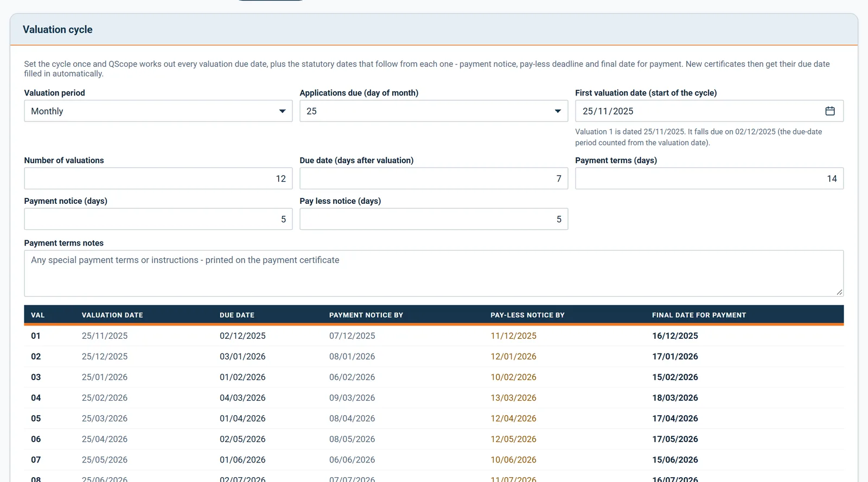Click payment notice date 07/12/2025

click(x=352, y=336)
